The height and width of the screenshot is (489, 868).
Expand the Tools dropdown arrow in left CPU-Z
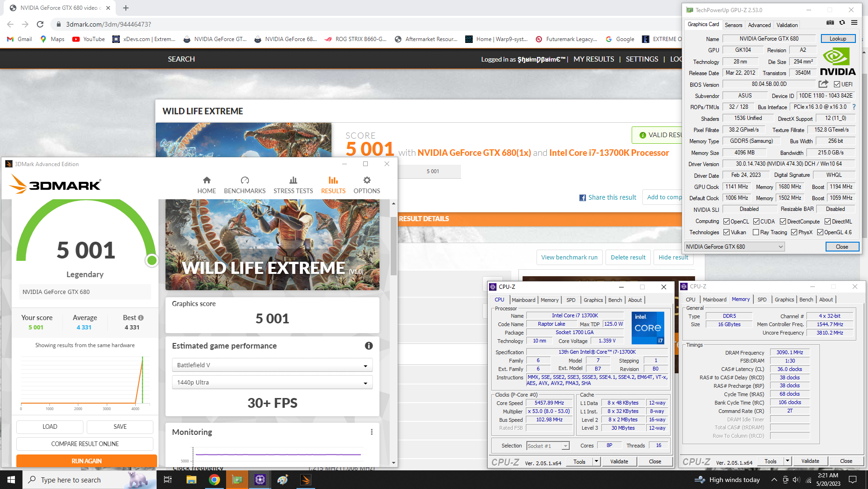(x=596, y=461)
